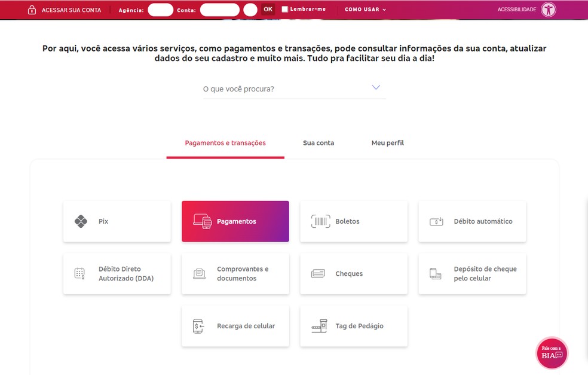The height and width of the screenshot is (375, 588).
Task: Open the ACESSIBILIDADE accessibility icon
Action: [547, 9]
